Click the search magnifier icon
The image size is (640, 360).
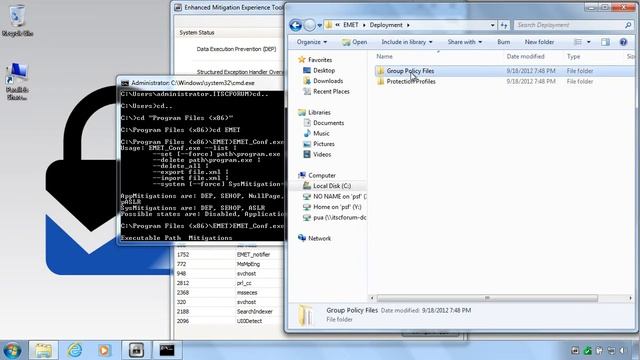pyautogui.click(x=628, y=25)
